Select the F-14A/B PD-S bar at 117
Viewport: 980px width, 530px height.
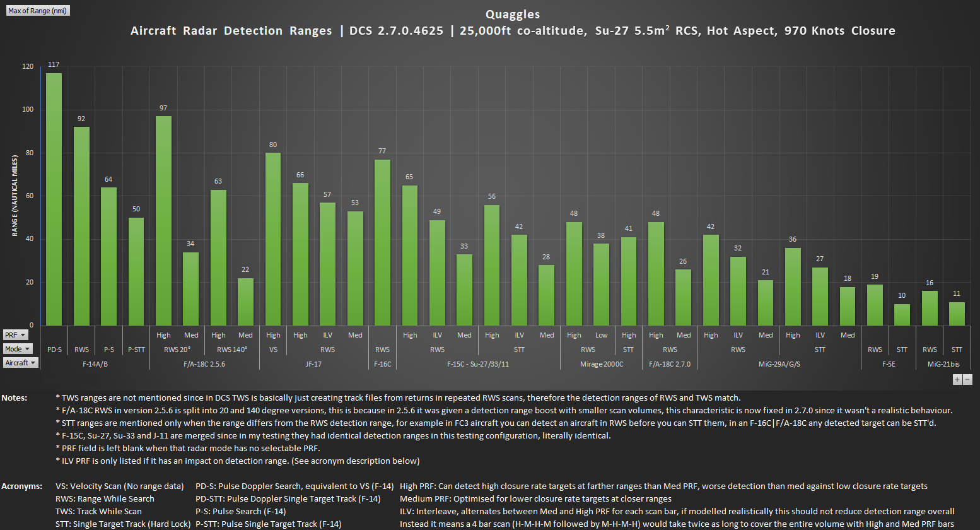(54, 199)
